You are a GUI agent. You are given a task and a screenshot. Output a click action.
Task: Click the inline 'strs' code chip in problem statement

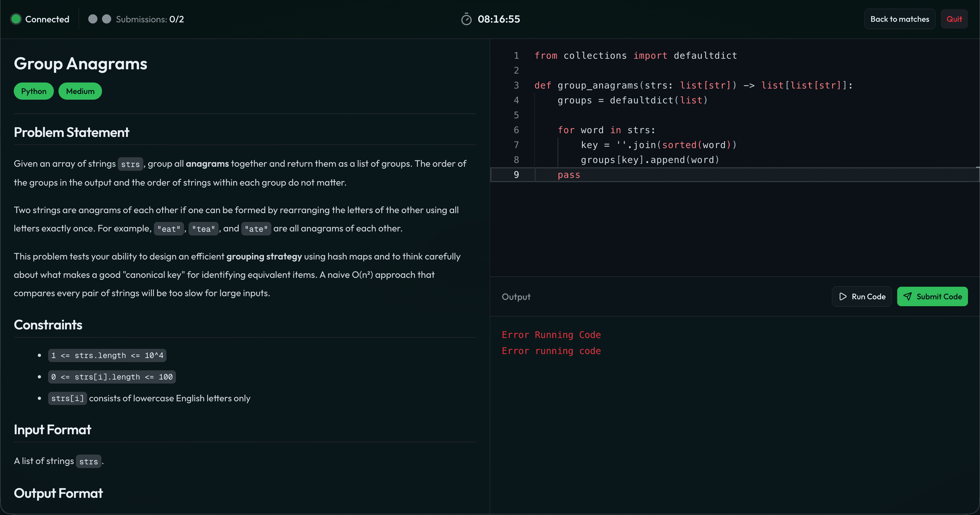click(x=130, y=164)
